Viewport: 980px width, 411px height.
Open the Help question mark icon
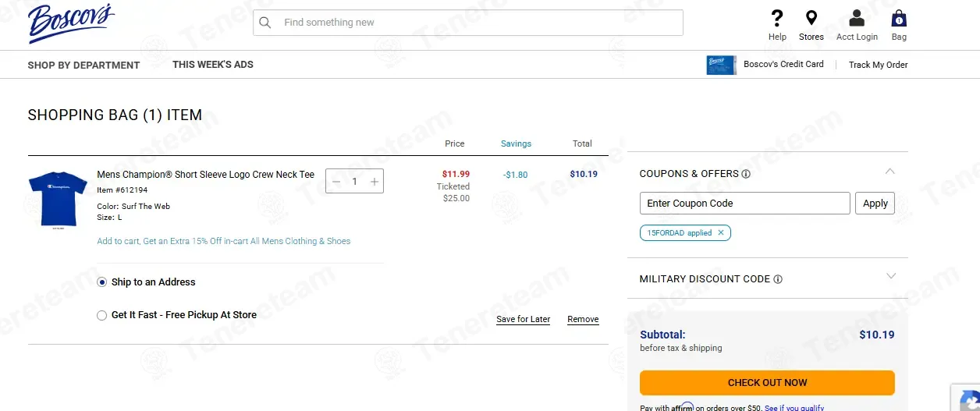[776, 18]
